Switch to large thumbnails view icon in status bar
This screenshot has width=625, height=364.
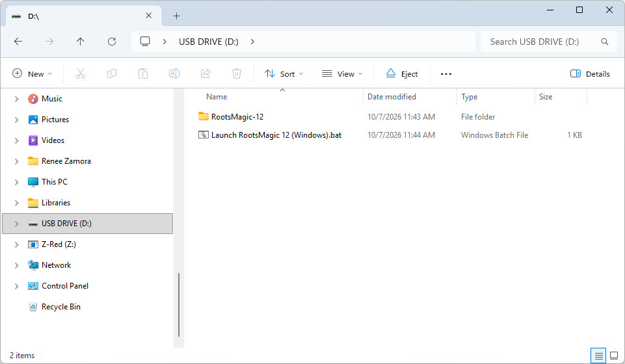[x=614, y=356]
